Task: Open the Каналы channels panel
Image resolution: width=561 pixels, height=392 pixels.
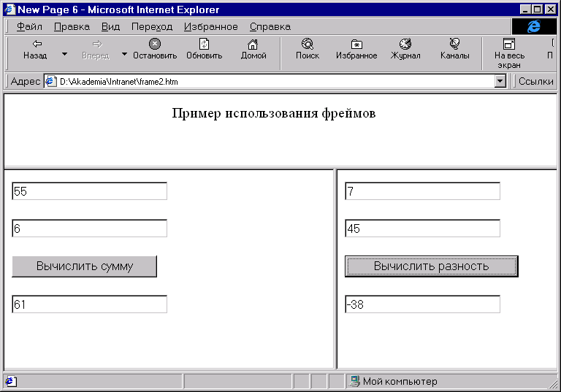Action: click(x=455, y=50)
